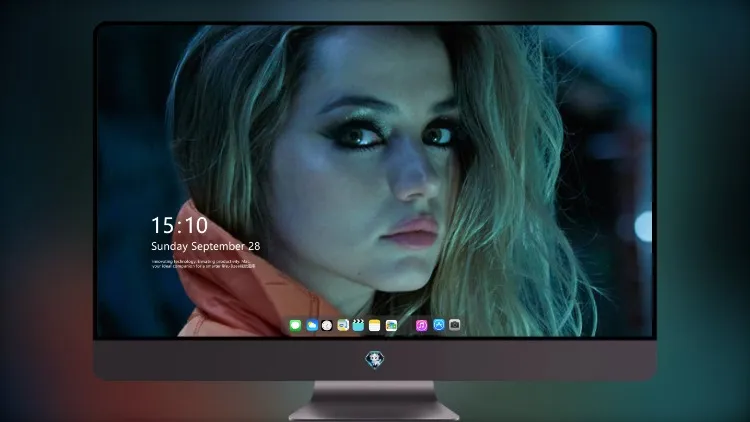Open the Preview app in the dock
The width and height of the screenshot is (750, 422).
(x=343, y=326)
